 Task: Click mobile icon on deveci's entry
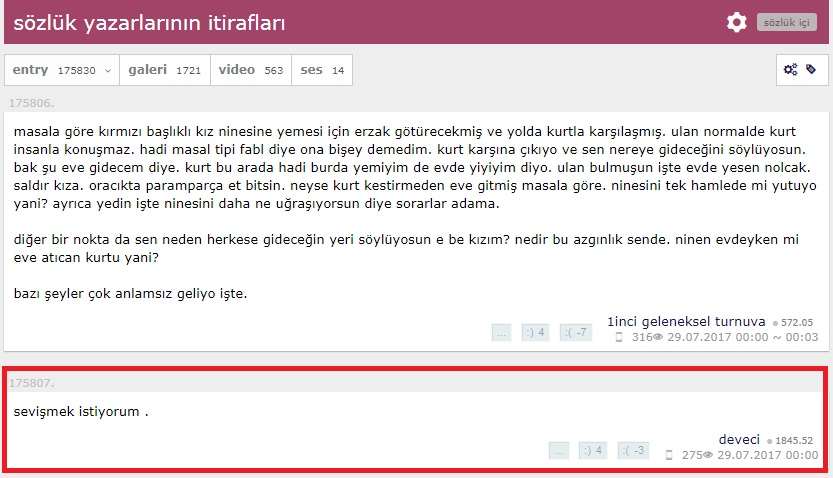click(669, 455)
